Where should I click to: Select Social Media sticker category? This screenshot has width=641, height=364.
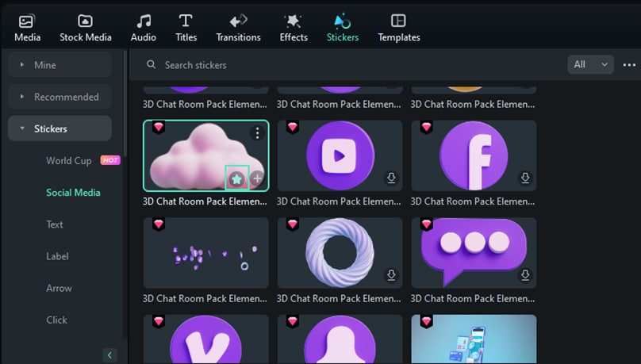click(x=73, y=193)
